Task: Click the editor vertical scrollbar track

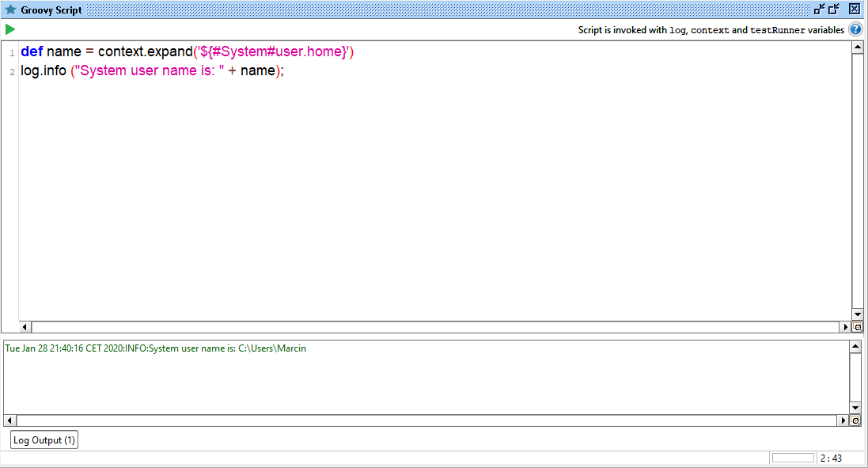Action: tap(858, 182)
